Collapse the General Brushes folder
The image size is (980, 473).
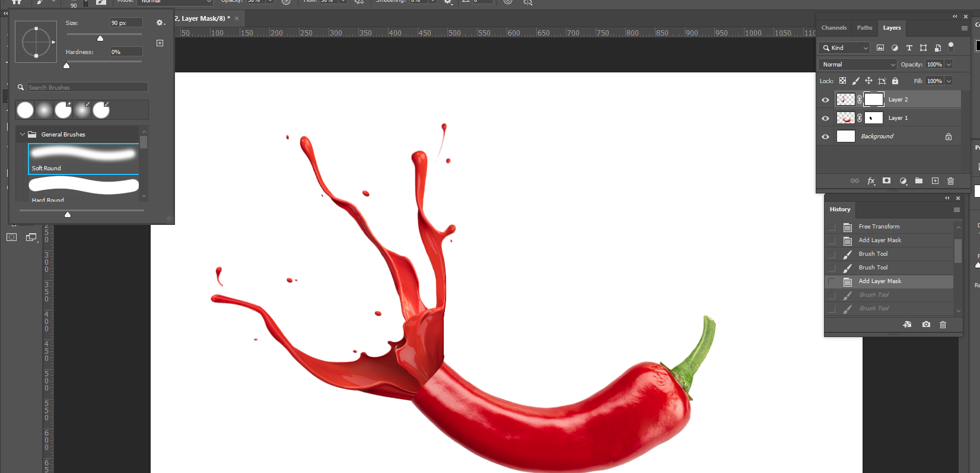[x=23, y=134]
